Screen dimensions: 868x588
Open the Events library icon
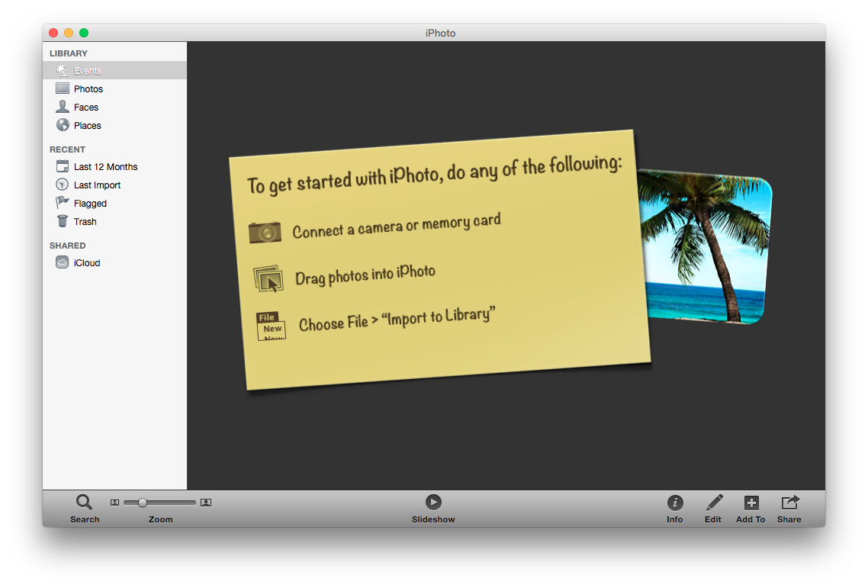tap(62, 70)
